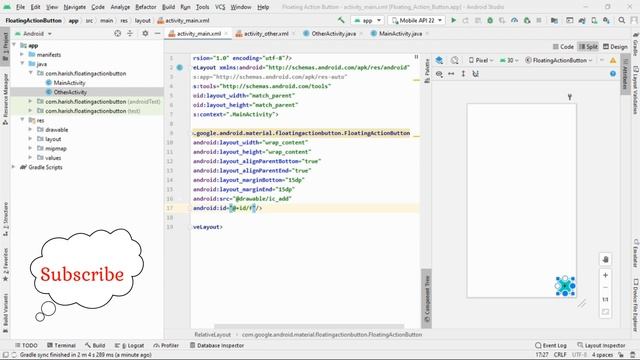Switch to Code view mode
640x360 pixels.
coord(563,47)
